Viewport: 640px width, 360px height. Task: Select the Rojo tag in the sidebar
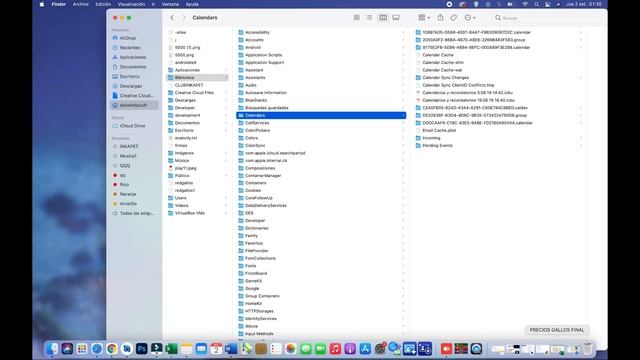click(x=124, y=184)
